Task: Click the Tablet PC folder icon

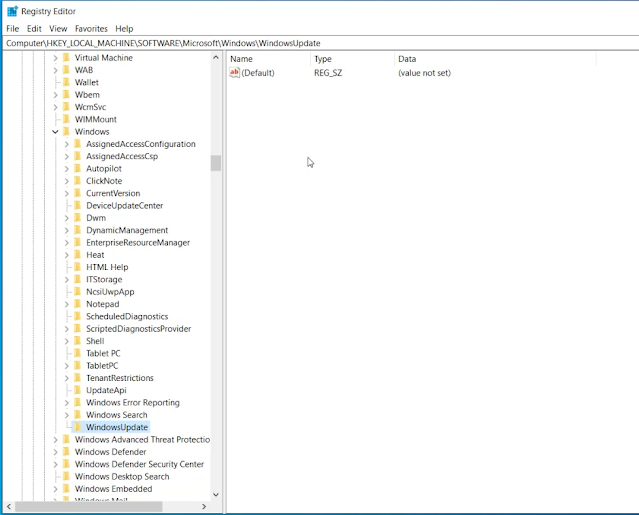Action: (77, 353)
